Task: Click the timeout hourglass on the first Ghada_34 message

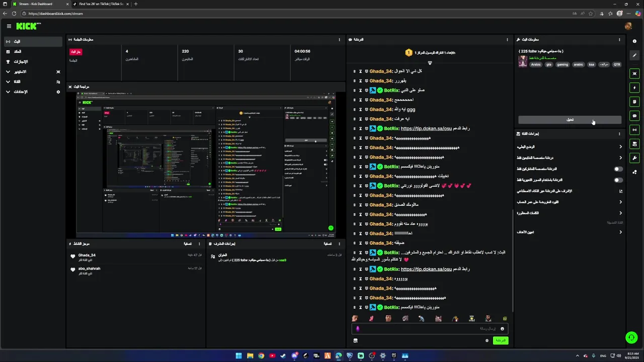Action: click(x=360, y=71)
